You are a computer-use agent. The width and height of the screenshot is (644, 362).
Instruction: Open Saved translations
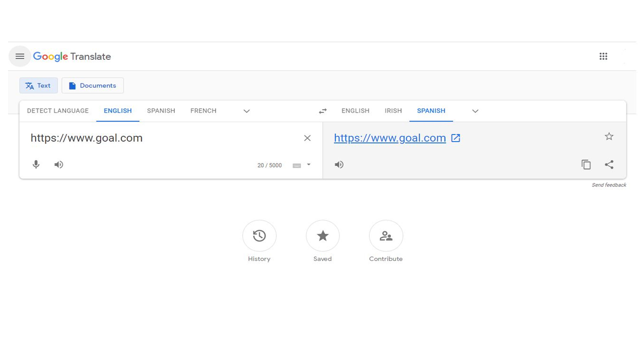[x=323, y=241]
